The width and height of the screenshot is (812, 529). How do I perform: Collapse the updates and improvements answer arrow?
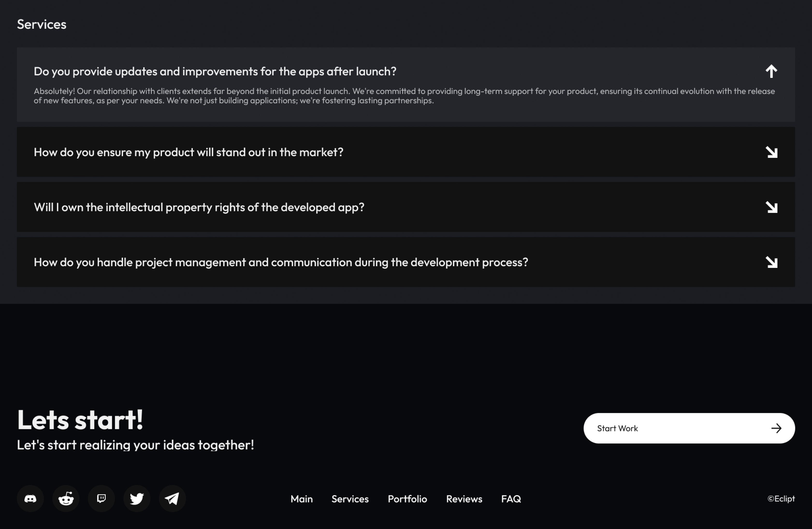pos(771,71)
